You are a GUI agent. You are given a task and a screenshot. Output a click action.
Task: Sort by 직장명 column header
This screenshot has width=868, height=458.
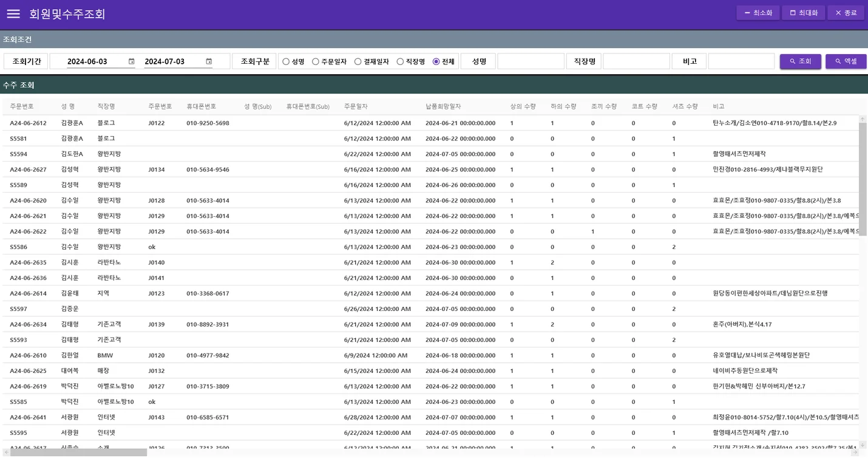click(x=106, y=106)
